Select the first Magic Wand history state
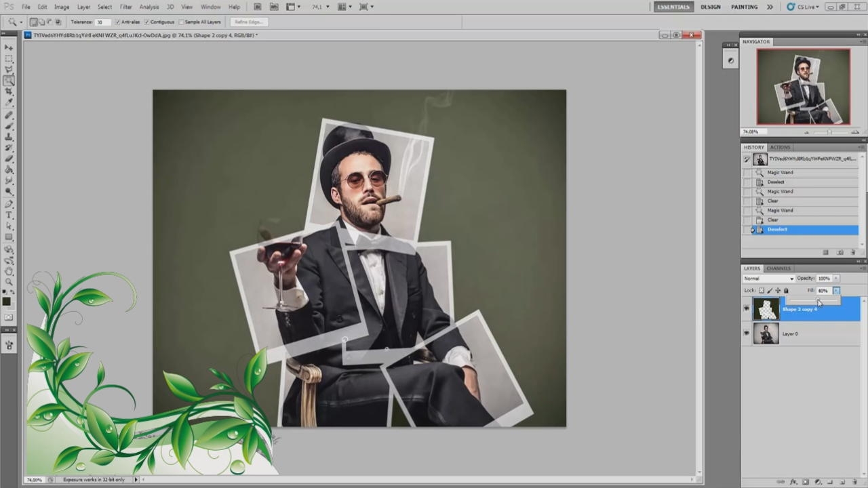Viewport: 868px width, 488px height. point(801,172)
